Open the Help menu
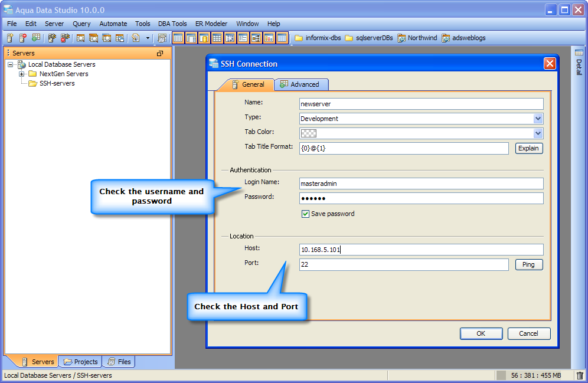This screenshot has height=383, width=588. tap(273, 24)
